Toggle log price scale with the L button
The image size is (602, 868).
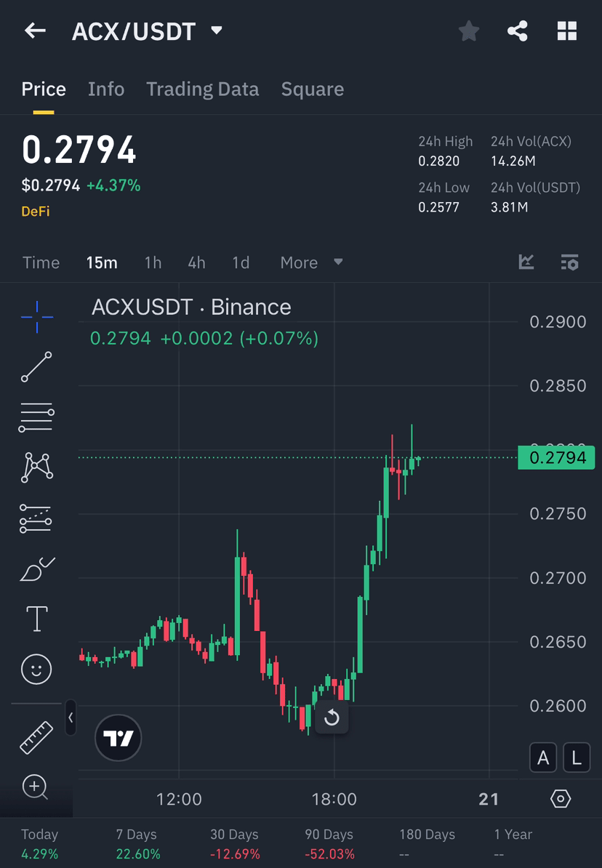click(576, 758)
